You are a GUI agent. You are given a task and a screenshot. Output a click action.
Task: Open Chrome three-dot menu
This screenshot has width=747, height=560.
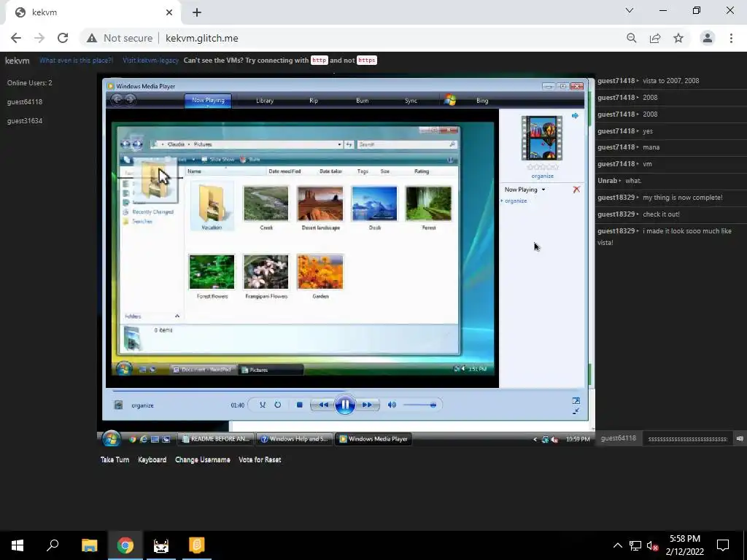tap(731, 38)
